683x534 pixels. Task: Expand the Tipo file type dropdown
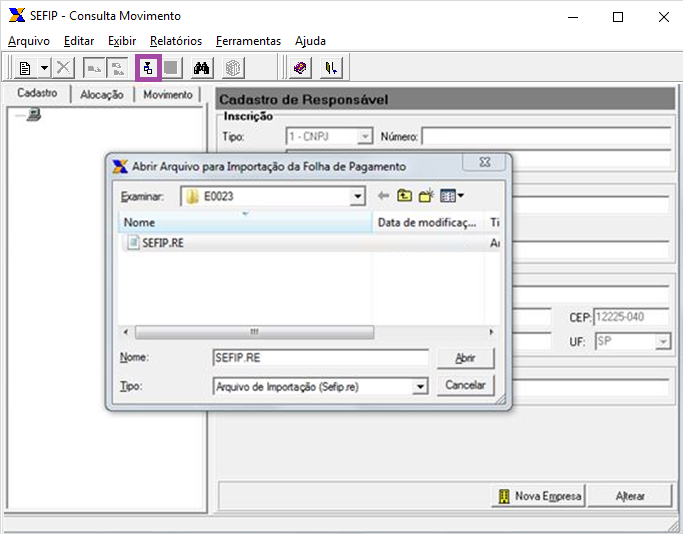pos(420,387)
